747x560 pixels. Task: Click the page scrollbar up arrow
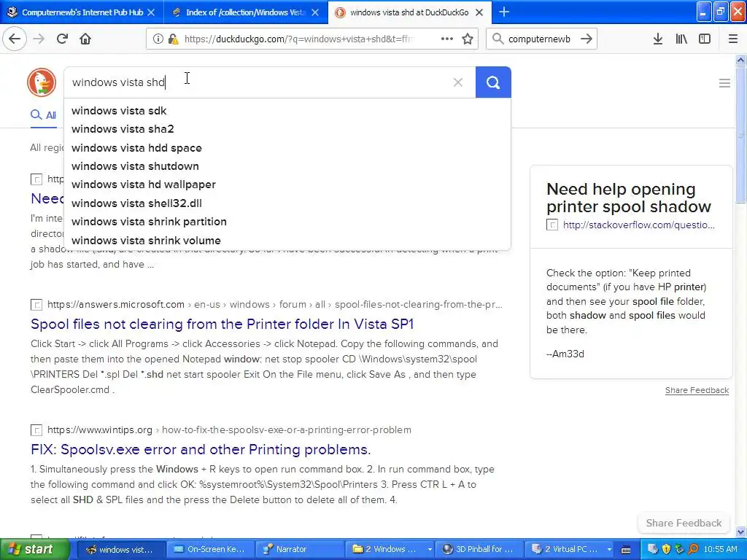[740, 60]
